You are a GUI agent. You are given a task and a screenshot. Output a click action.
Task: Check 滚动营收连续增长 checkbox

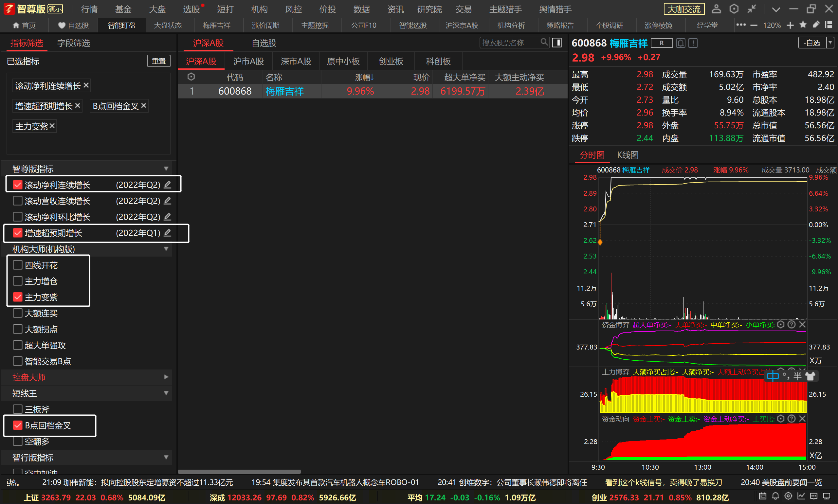[x=18, y=201]
